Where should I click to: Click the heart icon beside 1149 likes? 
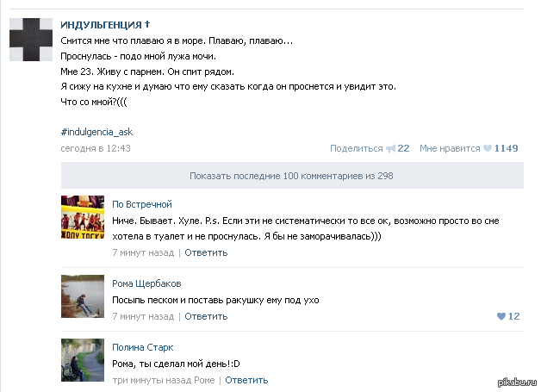[488, 149]
